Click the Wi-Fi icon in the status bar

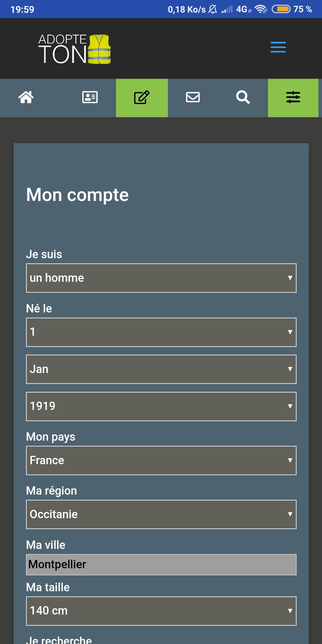click(x=261, y=8)
